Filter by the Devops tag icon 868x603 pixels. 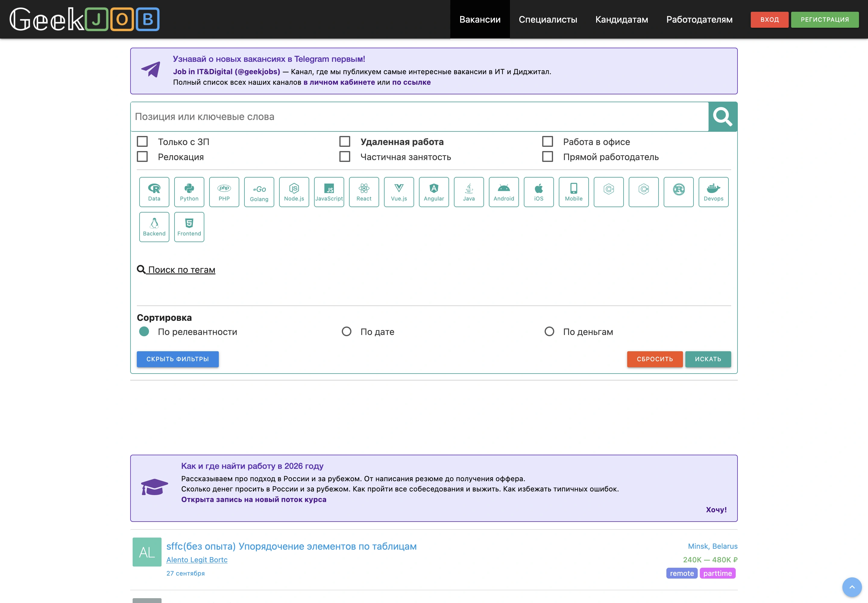coord(713,192)
